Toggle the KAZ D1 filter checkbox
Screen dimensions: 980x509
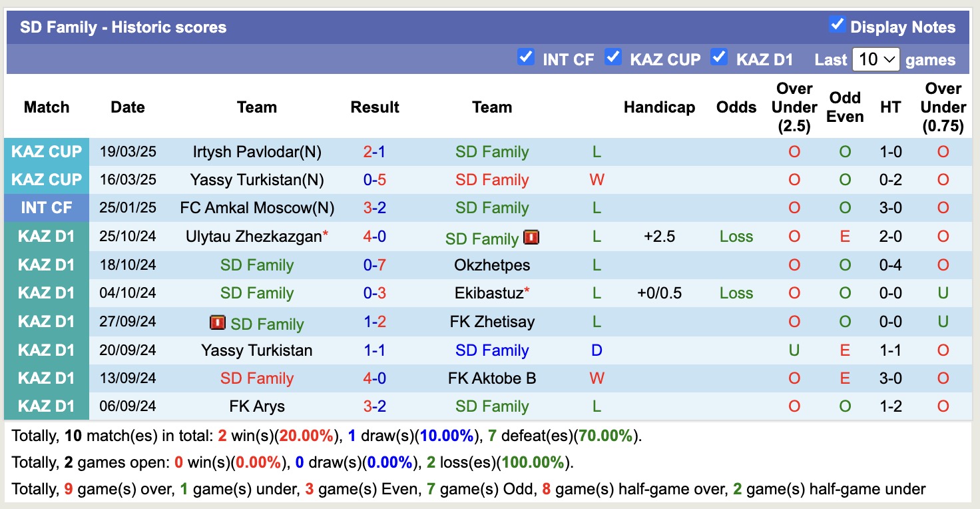[719, 58]
